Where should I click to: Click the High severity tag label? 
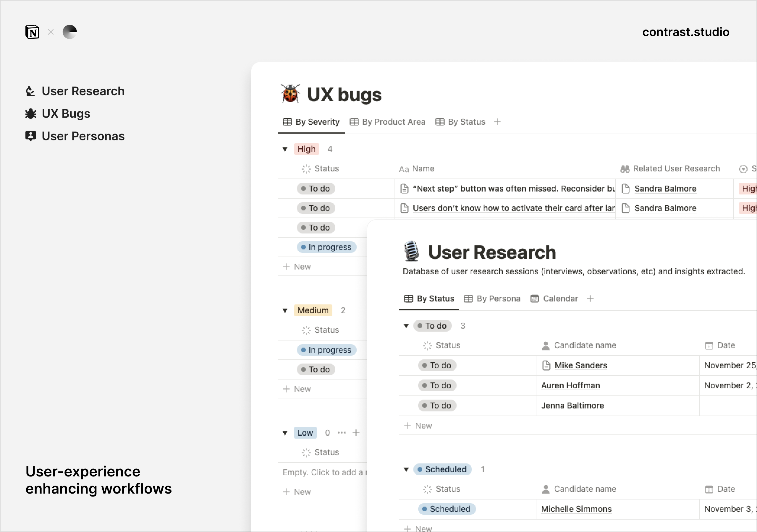[x=306, y=149]
